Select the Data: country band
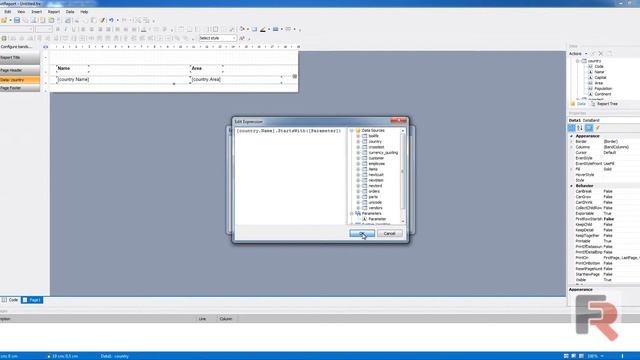The height and width of the screenshot is (360, 640). (20, 80)
